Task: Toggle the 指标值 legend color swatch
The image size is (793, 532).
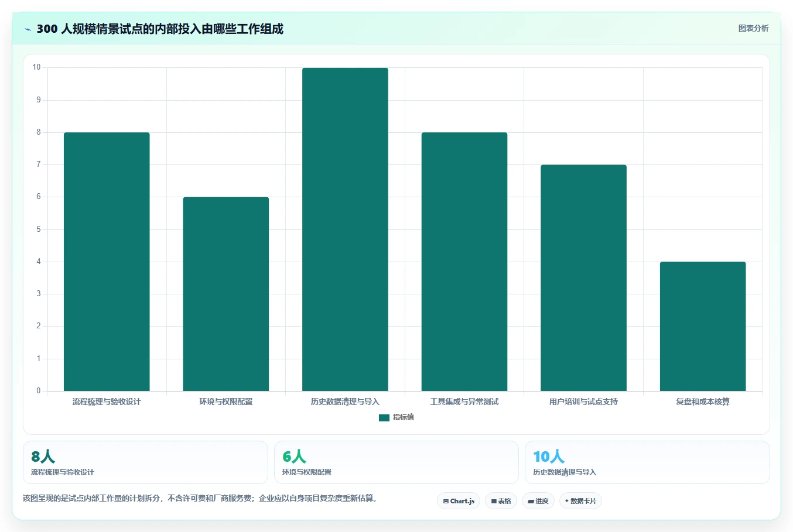Action: click(384, 418)
